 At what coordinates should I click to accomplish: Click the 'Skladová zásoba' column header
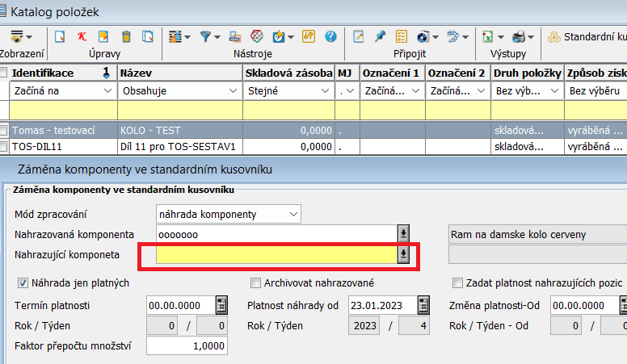coord(288,73)
